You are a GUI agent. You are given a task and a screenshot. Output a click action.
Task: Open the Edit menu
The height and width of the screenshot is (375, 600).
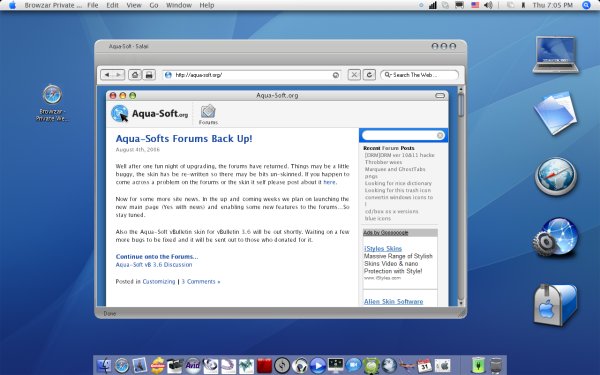[112, 5]
